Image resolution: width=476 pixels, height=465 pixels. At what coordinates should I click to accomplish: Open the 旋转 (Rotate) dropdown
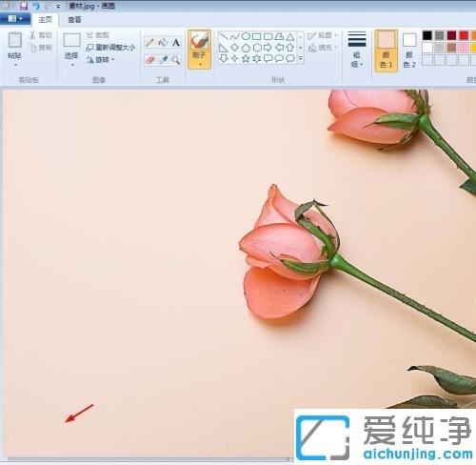(x=100, y=60)
